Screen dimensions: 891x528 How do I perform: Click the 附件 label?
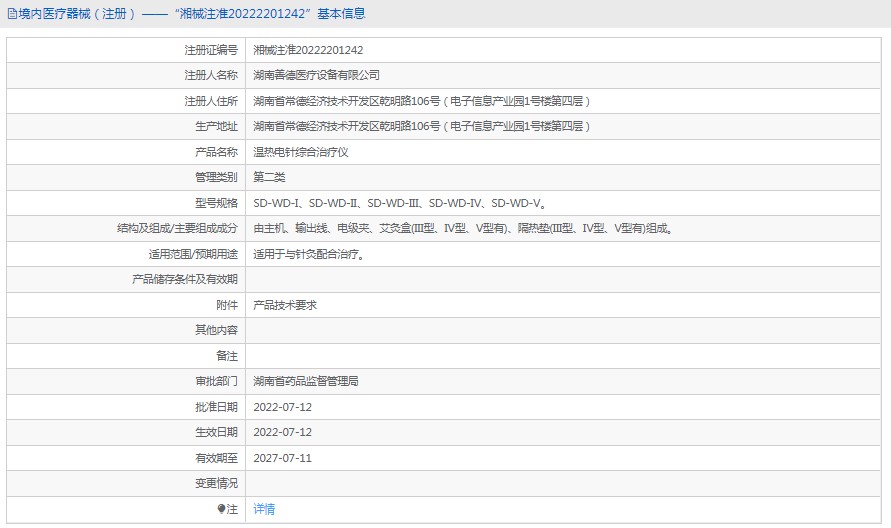click(x=227, y=305)
